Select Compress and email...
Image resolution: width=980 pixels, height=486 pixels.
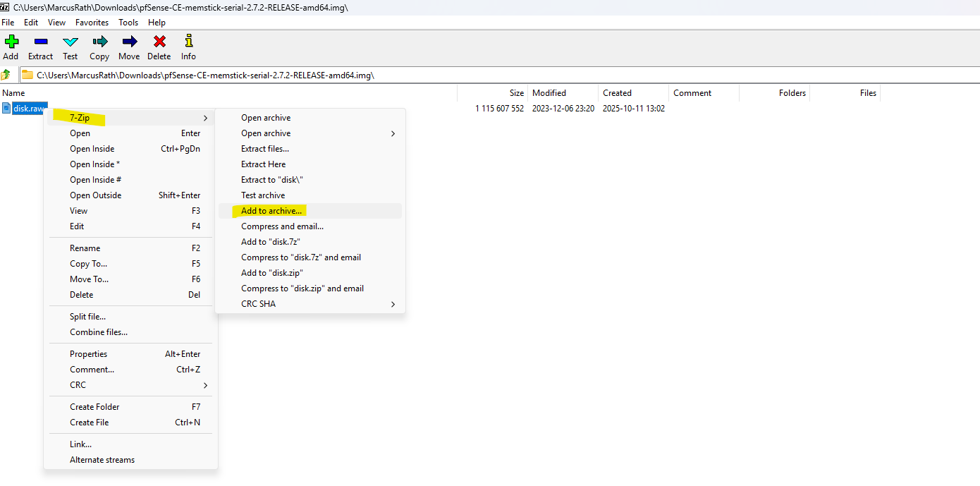tap(310, 226)
